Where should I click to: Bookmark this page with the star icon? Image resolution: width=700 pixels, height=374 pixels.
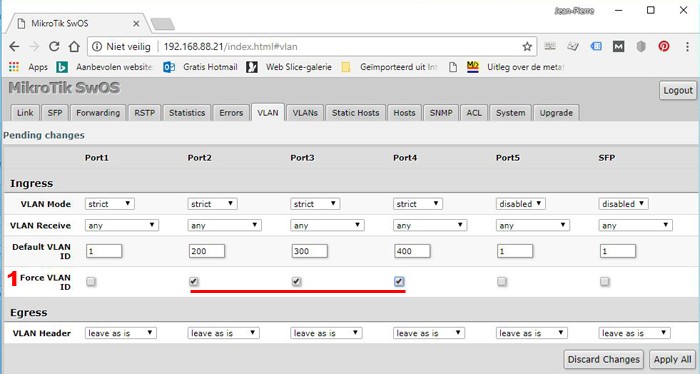coord(527,46)
